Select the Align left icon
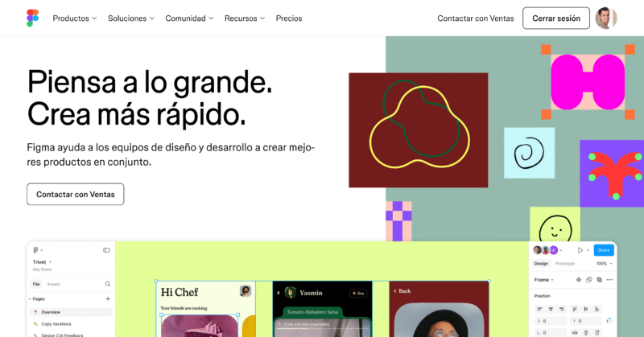The image size is (644, 337). [x=539, y=309]
